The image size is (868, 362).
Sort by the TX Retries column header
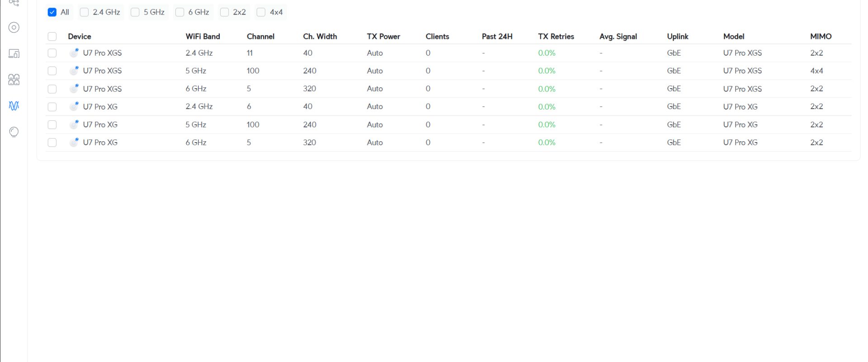556,37
